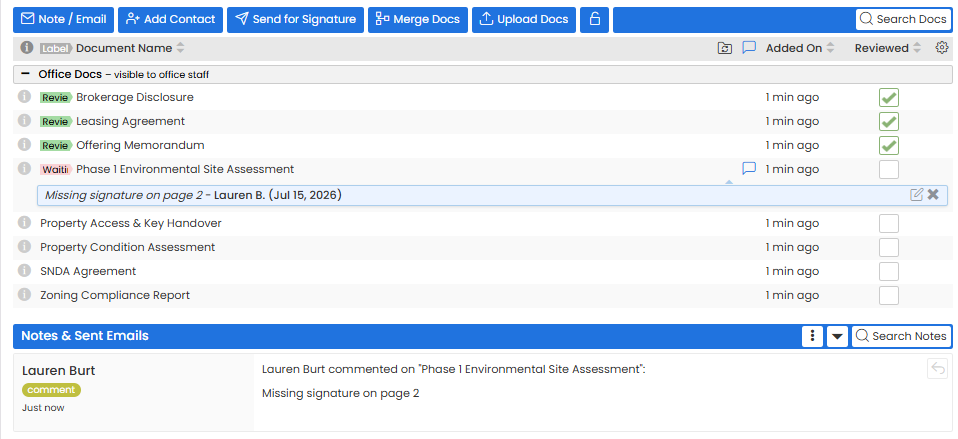Click Upload Docs button
The image size is (958, 439).
pyautogui.click(x=524, y=20)
